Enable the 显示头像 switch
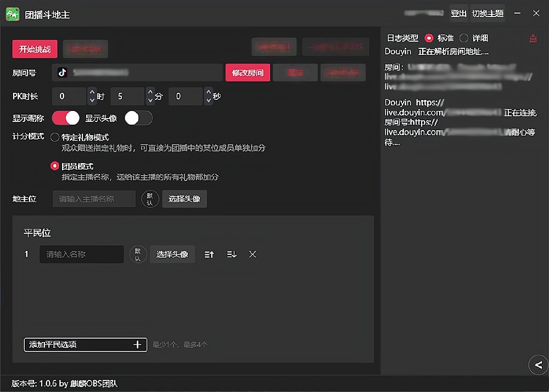The width and height of the screenshot is (549, 392). (138, 118)
